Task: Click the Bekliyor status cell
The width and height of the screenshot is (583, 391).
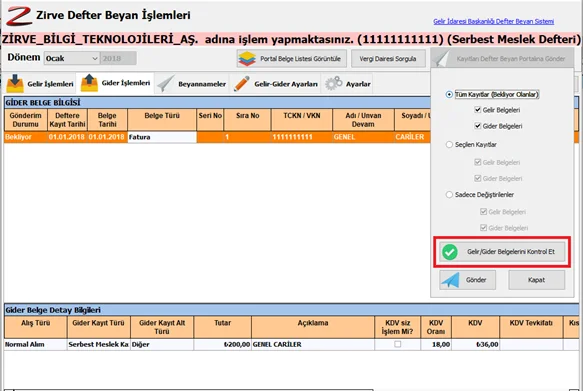Action: click(x=26, y=137)
